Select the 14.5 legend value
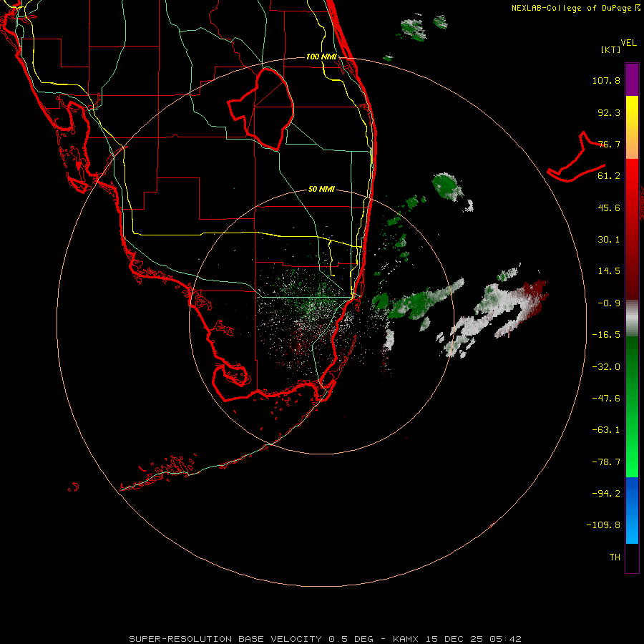 [609, 271]
